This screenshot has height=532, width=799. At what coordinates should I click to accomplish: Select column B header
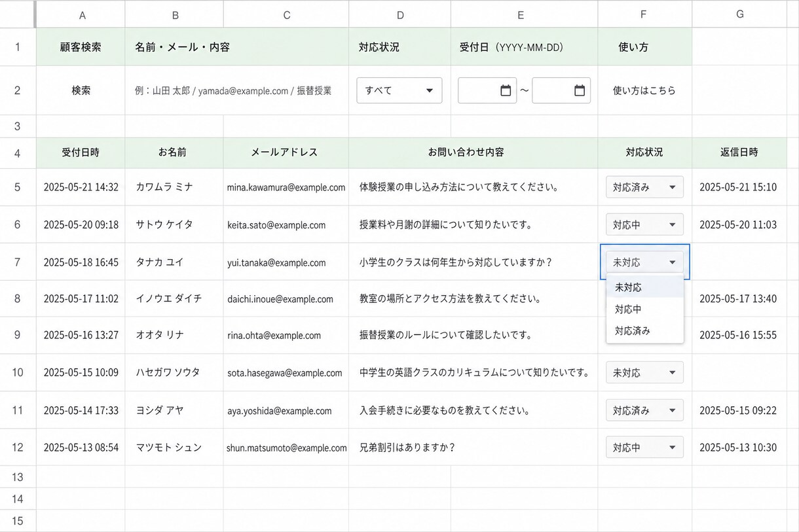point(174,14)
